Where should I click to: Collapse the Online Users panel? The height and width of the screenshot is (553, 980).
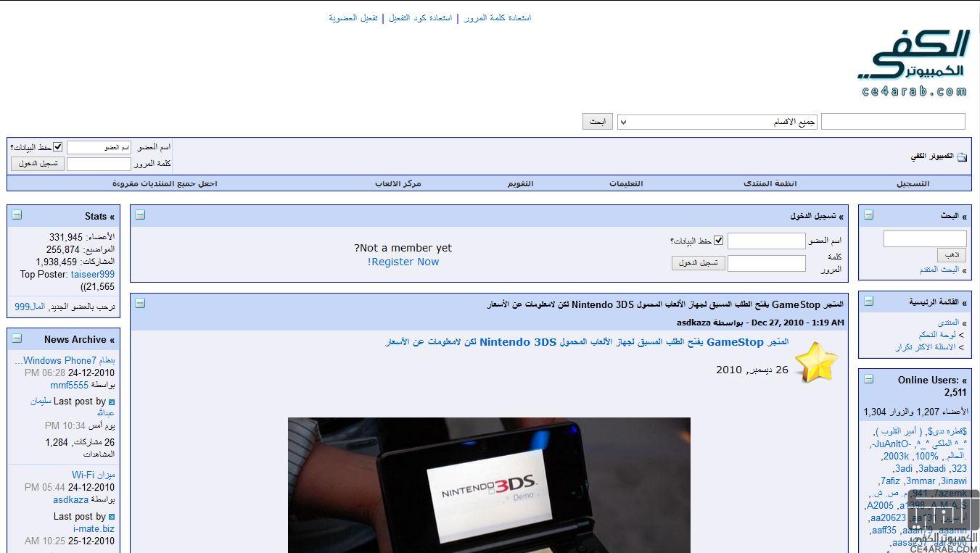(868, 378)
